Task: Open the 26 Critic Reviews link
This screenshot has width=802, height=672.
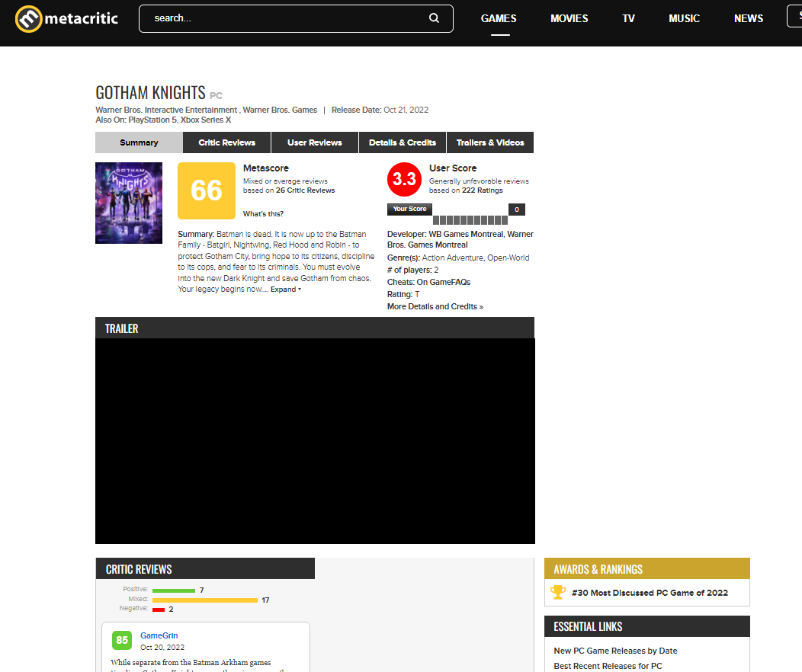Action: point(306,190)
